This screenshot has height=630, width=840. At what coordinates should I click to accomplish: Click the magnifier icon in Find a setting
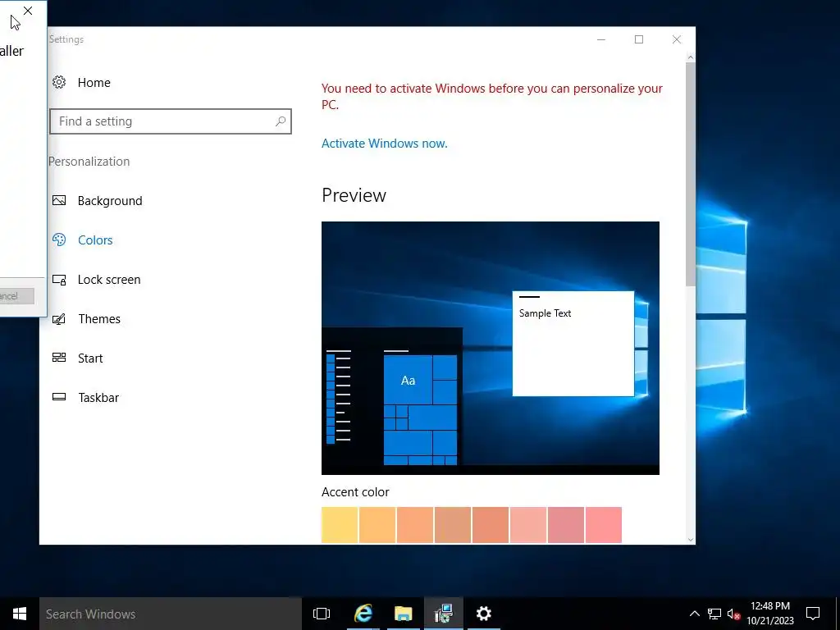point(281,121)
